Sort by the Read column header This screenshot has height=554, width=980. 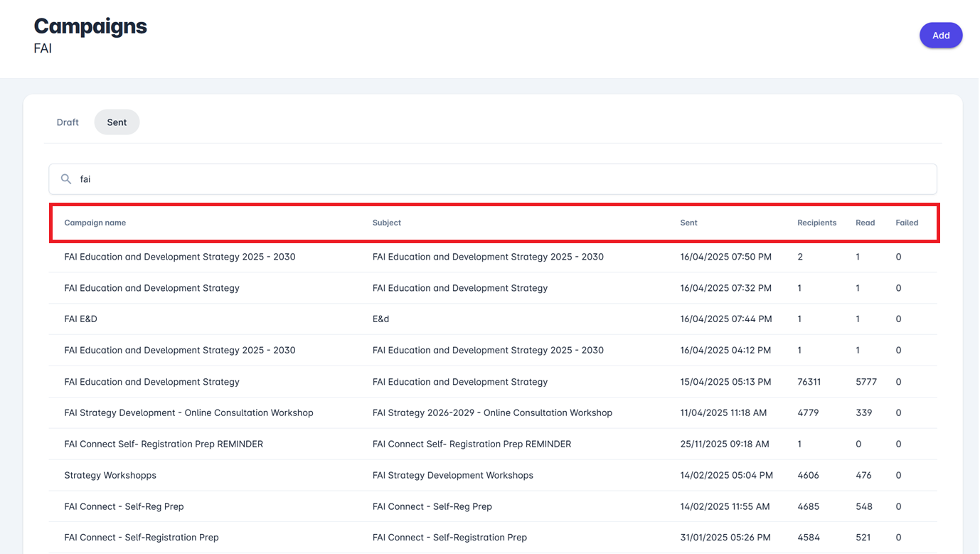[865, 223]
